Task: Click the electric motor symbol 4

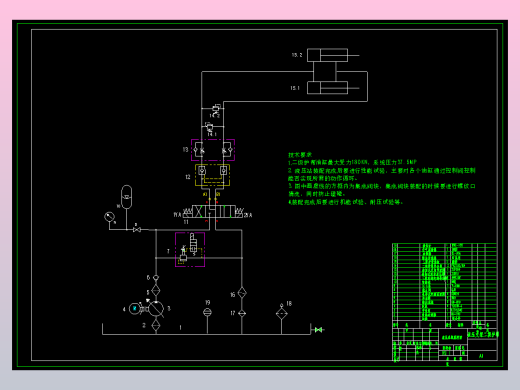Action: coord(134,309)
